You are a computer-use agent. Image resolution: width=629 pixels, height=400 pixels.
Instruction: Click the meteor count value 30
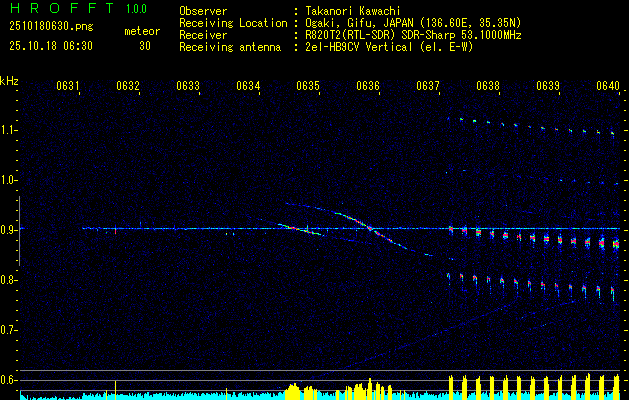tap(145, 46)
